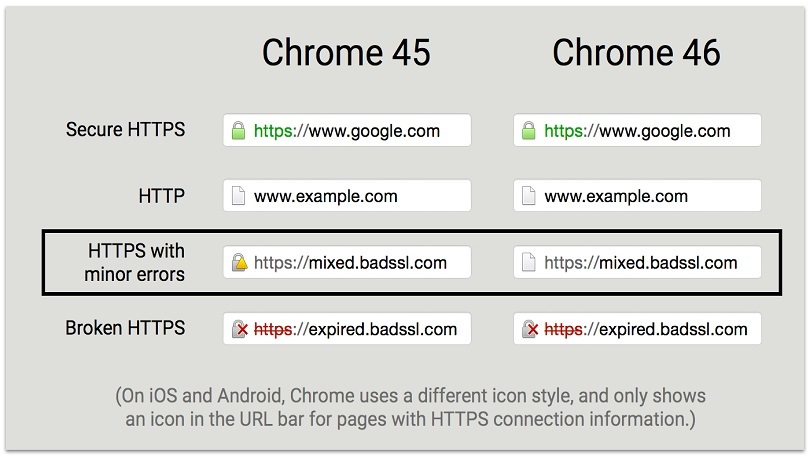Click blank page icon in Chrome 46 mixed.badssl.com bar

click(x=529, y=264)
